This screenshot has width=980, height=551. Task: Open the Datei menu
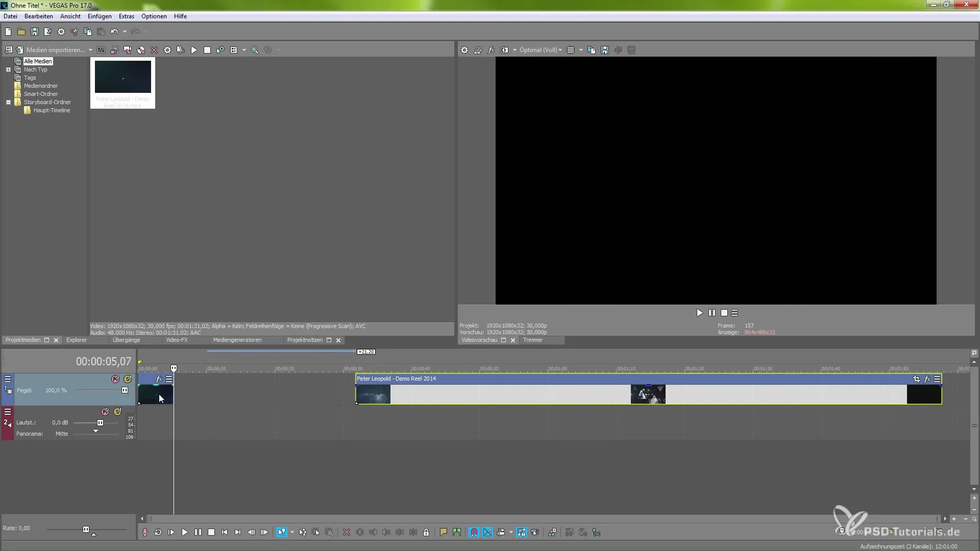pyautogui.click(x=10, y=16)
